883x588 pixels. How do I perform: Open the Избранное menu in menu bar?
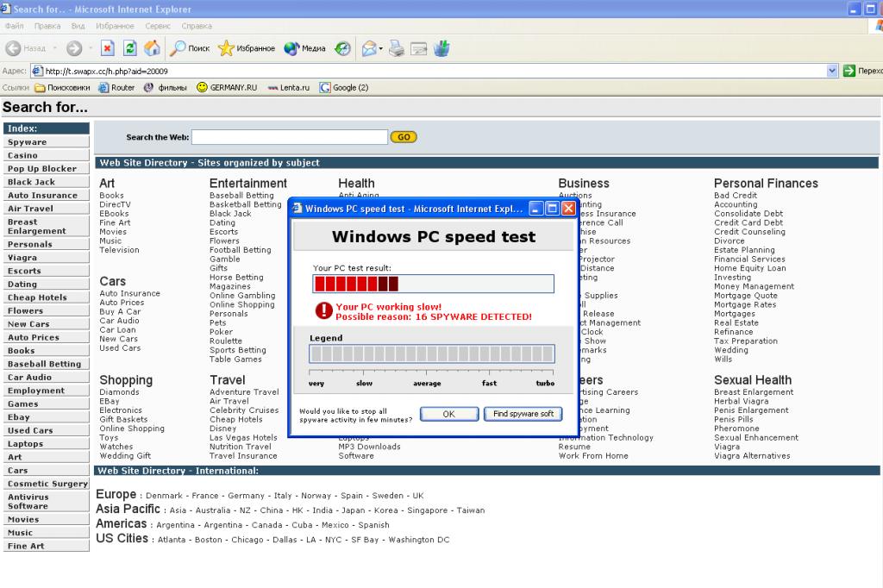click(115, 26)
